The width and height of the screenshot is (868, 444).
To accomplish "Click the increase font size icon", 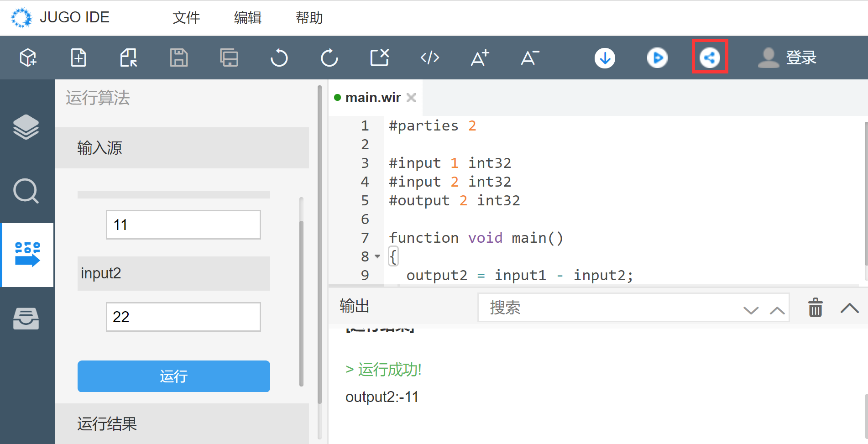I will tap(480, 58).
